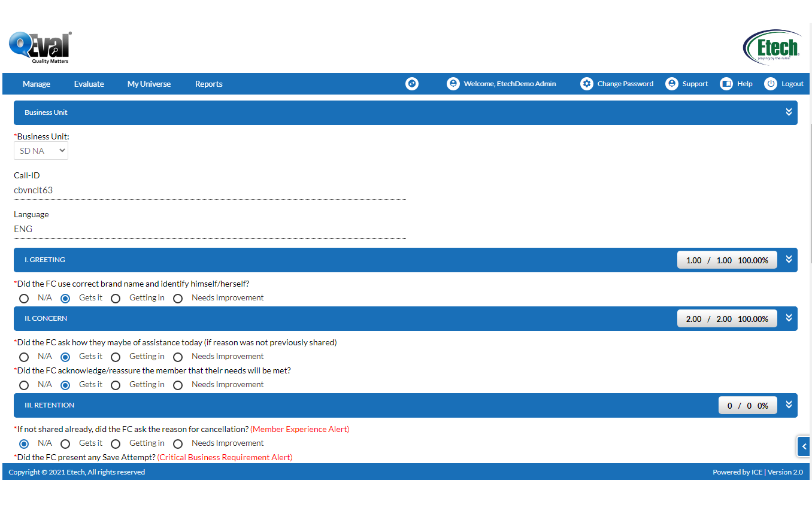Select Gets it for the brand name question
This screenshot has width=812, height=523.
click(x=65, y=298)
